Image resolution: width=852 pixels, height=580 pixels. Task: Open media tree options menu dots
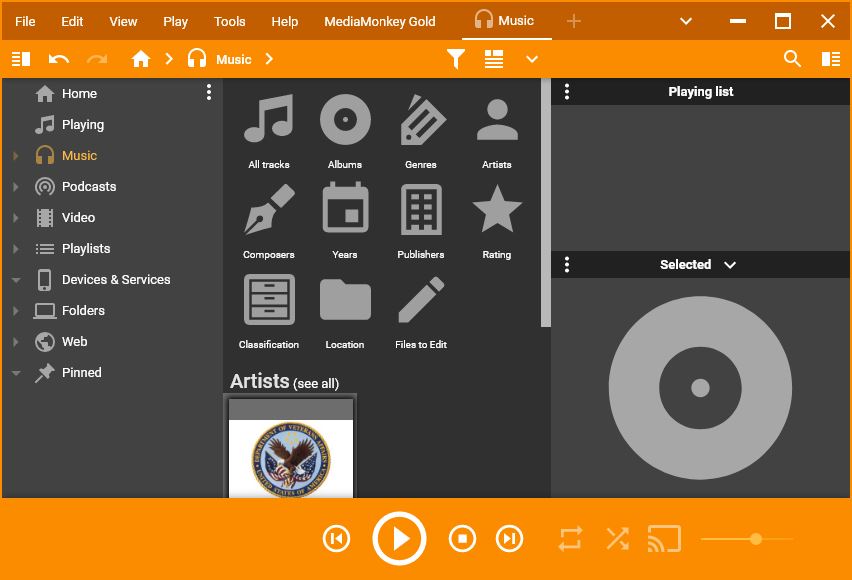[209, 92]
